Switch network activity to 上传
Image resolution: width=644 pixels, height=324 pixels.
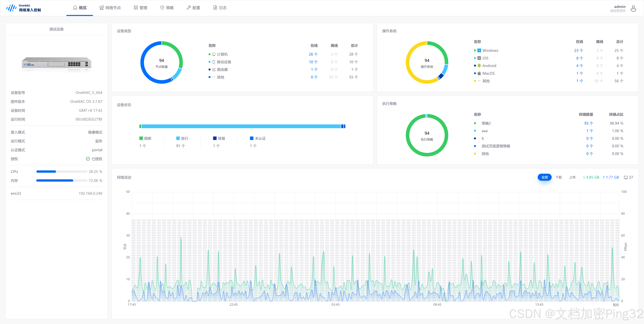[x=572, y=177]
